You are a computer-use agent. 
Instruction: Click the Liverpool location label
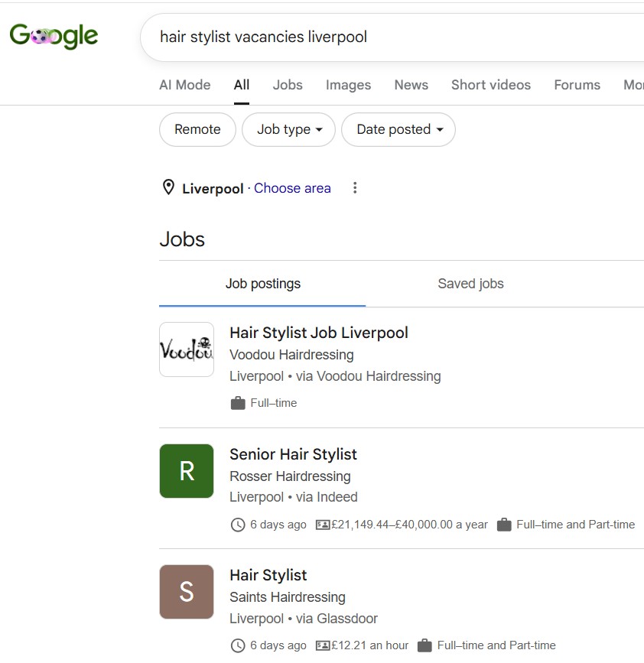click(213, 189)
